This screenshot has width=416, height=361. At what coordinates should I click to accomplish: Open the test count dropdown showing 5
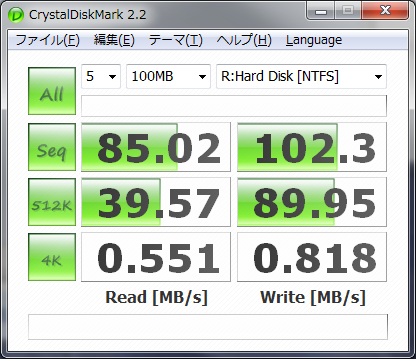pyautogui.click(x=101, y=77)
